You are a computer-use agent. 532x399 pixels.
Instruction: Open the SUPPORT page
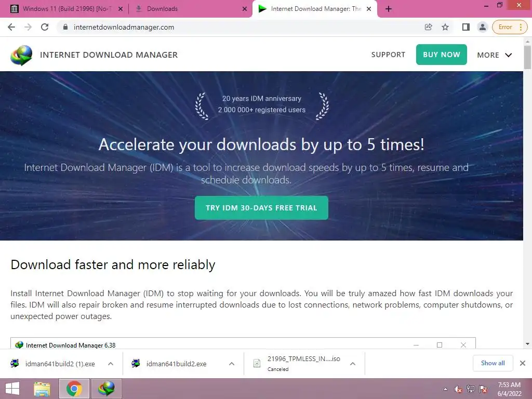[x=388, y=55]
